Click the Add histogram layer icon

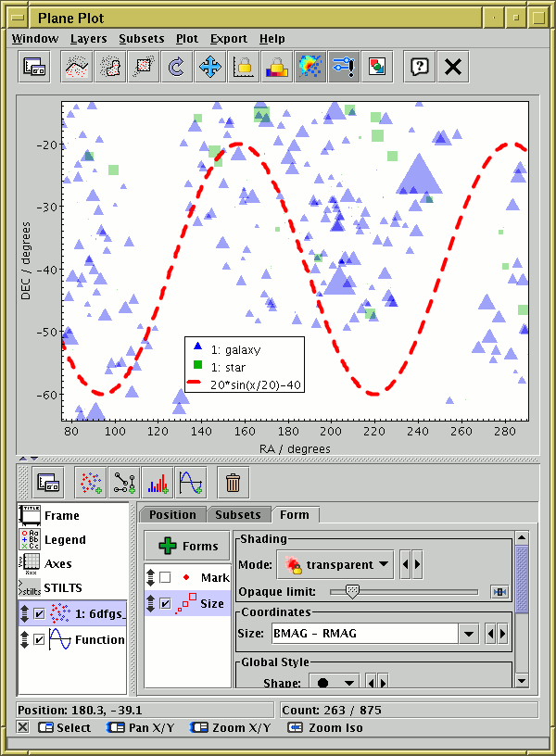[x=157, y=483]
